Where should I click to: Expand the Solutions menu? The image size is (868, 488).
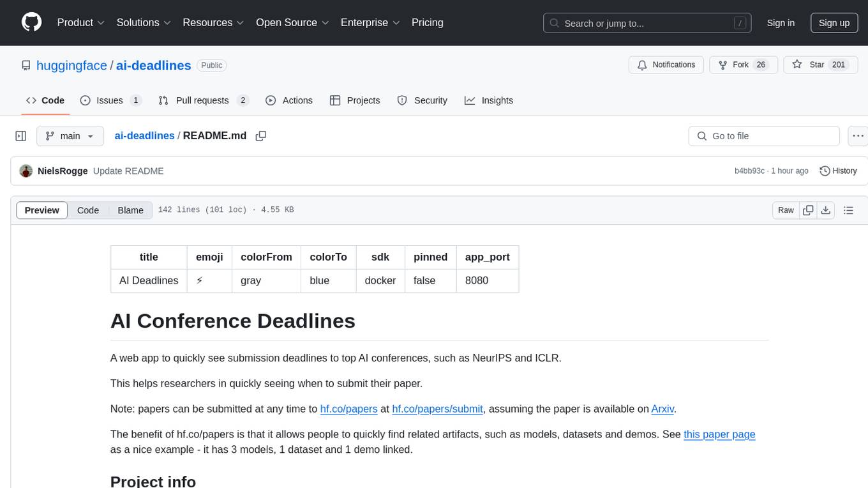pyautogui.click(x=144, y=22)
